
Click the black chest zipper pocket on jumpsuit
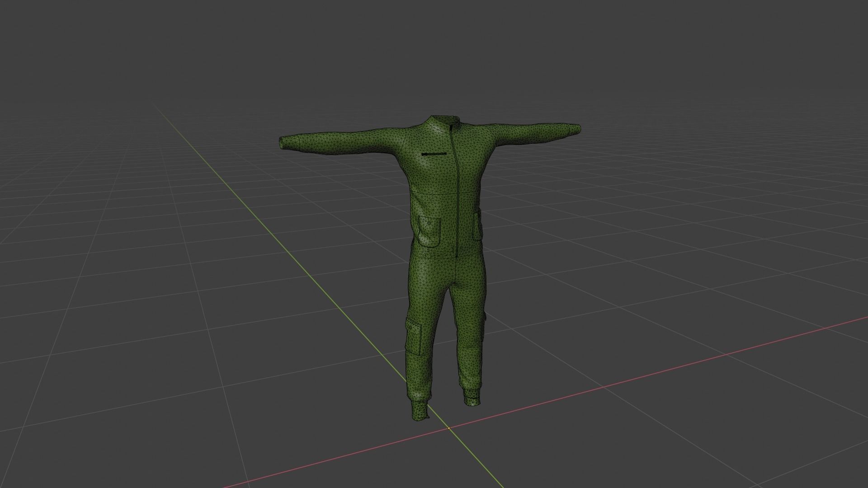[434, 155]
